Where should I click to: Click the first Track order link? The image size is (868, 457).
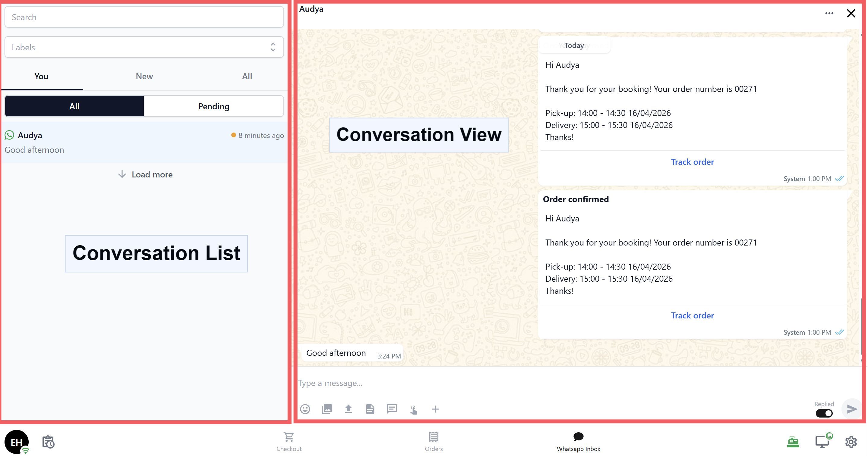click(x=692, y=162)
